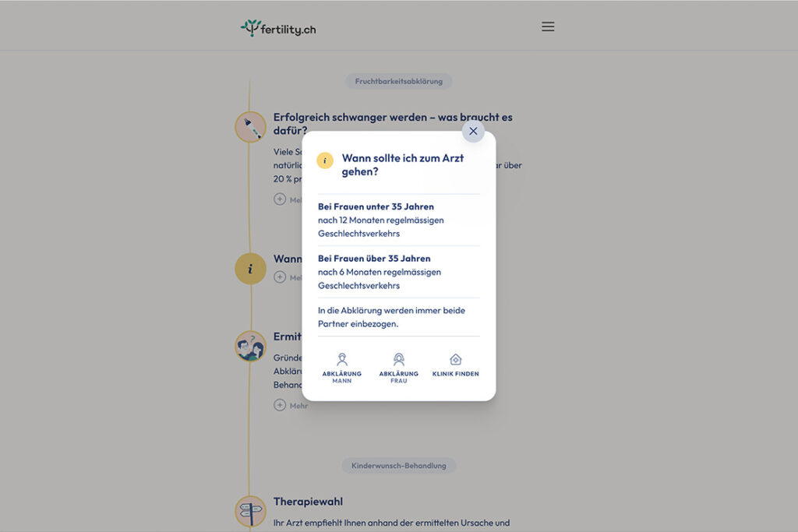Click the Bei Frauen über 35 Jahren text
Image resolution: width=798 pixels, height=532 pixels.
(374, 259)
